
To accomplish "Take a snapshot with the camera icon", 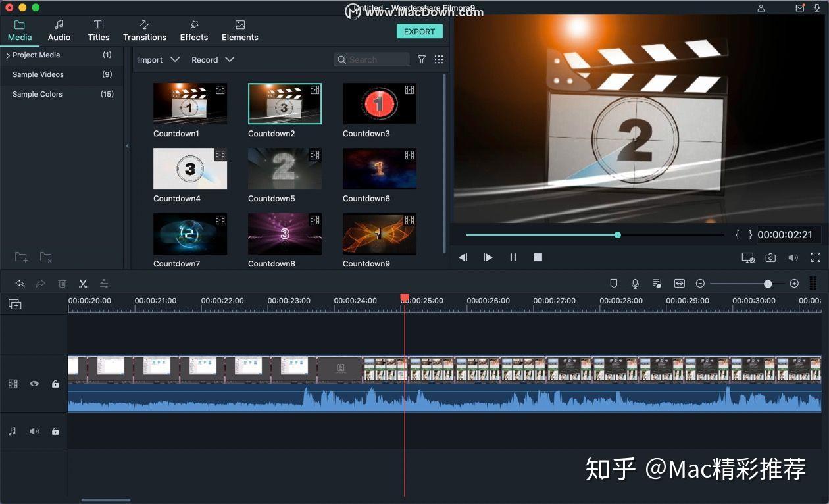I will click(x=770, y=257).
